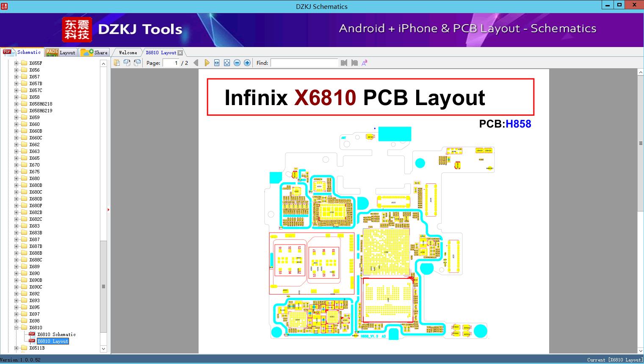Select the X697 folder
The image size is (644, 364).
click(x=34, y=314)
